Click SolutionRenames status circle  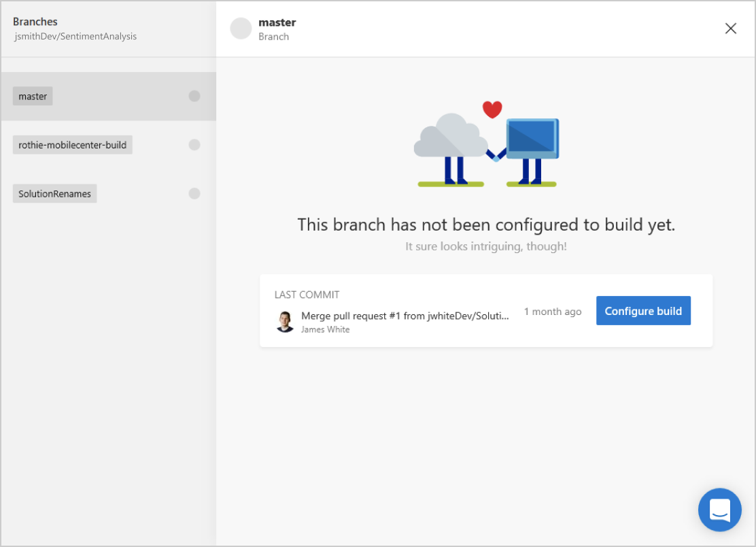[194, 193]
